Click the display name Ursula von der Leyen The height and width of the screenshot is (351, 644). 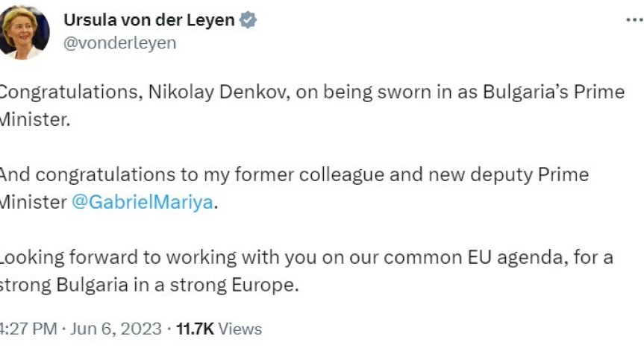tap(149, 20)
